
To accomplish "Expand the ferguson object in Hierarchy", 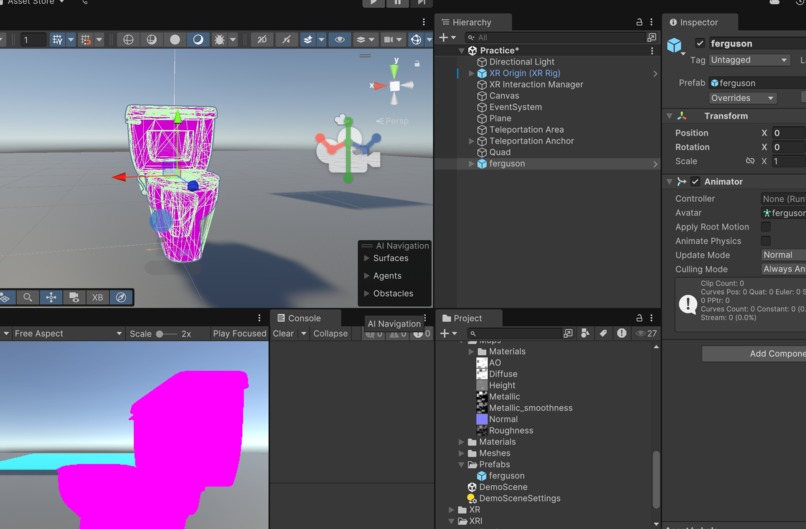I will [471, 163].
